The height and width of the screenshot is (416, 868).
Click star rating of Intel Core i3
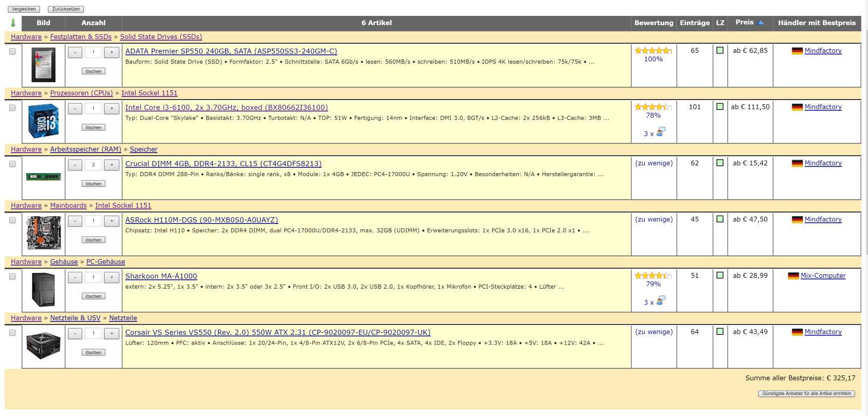[653, 107]
